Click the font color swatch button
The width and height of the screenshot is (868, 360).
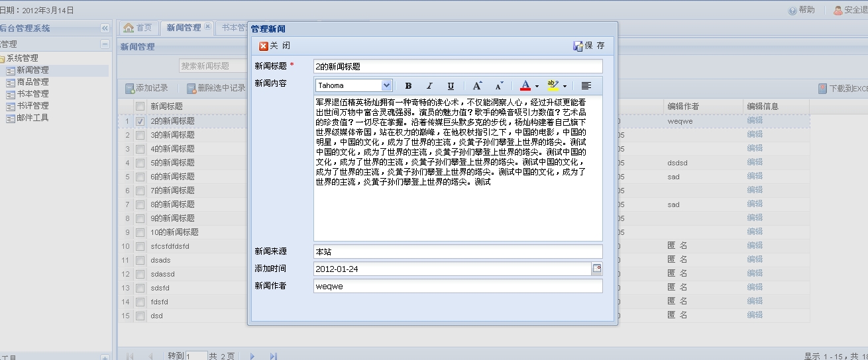pyautogui.click(x=525, y=85)
